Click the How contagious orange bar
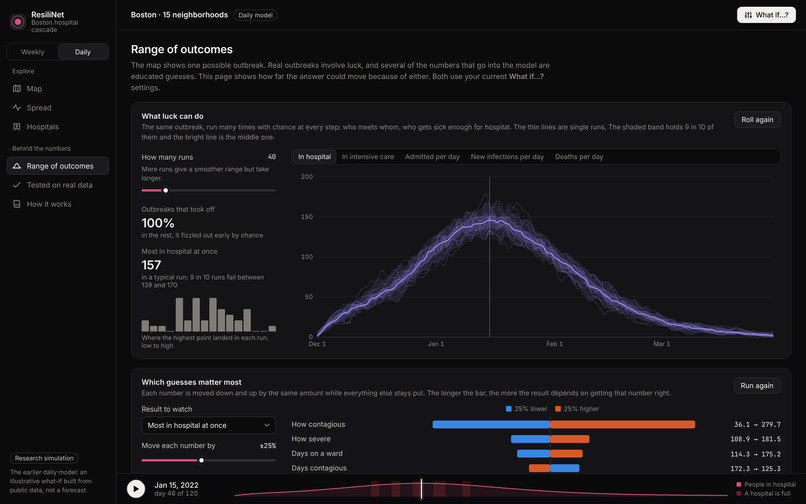Screen dimensions: 806x504 622,424
